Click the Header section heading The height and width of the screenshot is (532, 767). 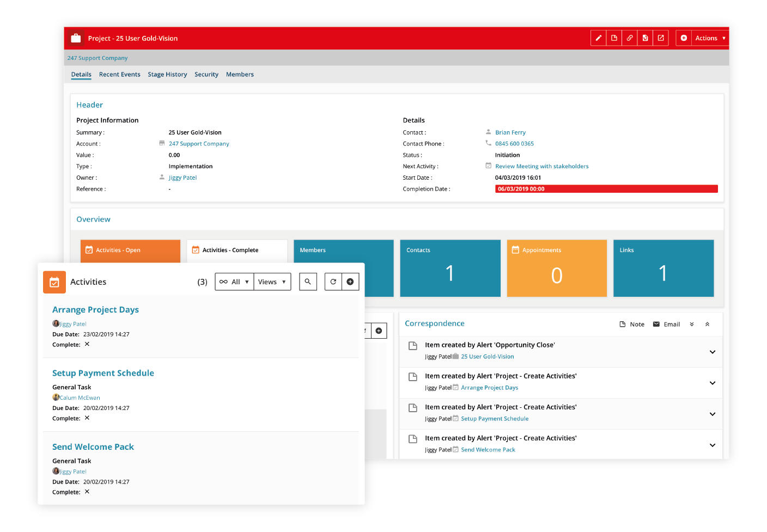(x=89, y=105)
